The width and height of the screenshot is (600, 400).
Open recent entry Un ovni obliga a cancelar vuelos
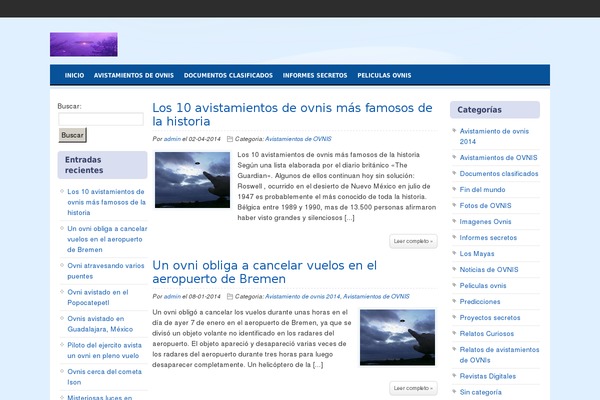(107, 239)
